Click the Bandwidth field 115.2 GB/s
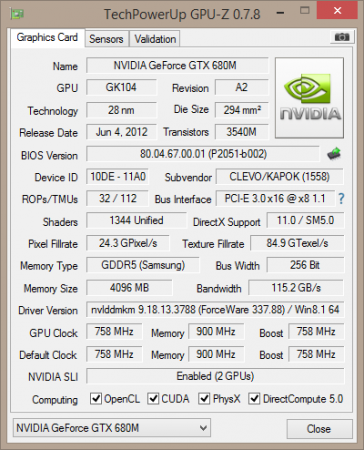Image resolution: width=364 pixels, height=450 pixels. coord(296,287)
